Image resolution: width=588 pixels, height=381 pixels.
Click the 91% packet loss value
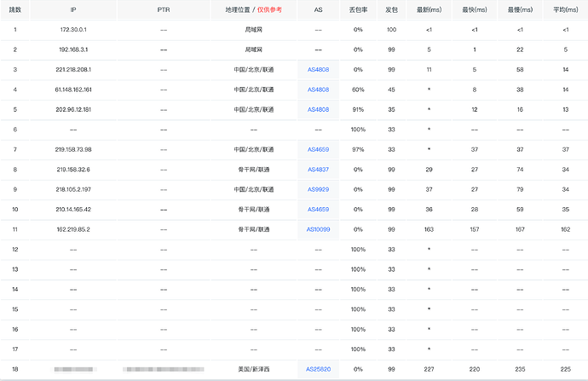[x=358, y=109]
